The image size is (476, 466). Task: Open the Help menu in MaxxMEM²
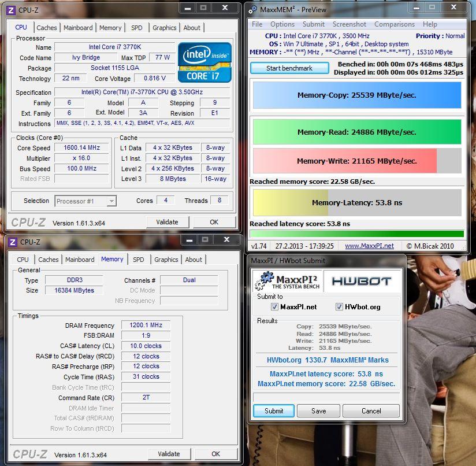click(x=430, y=24)
